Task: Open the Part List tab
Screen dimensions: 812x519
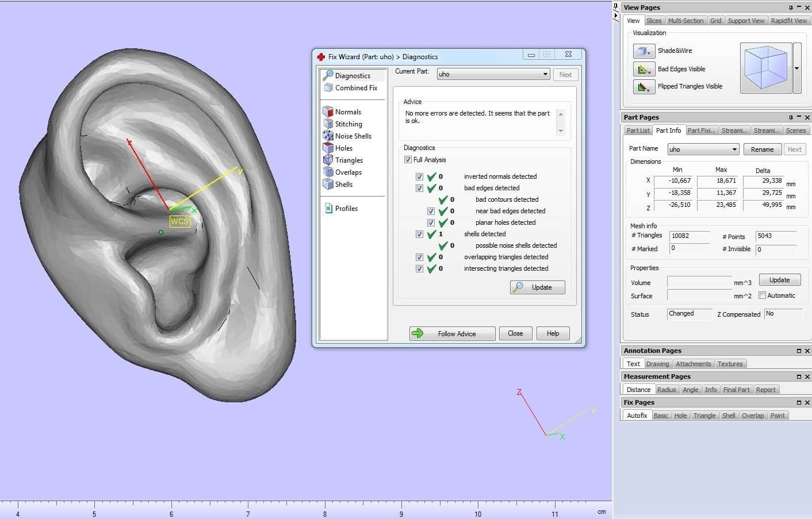Action: click(x=638, y=130)
